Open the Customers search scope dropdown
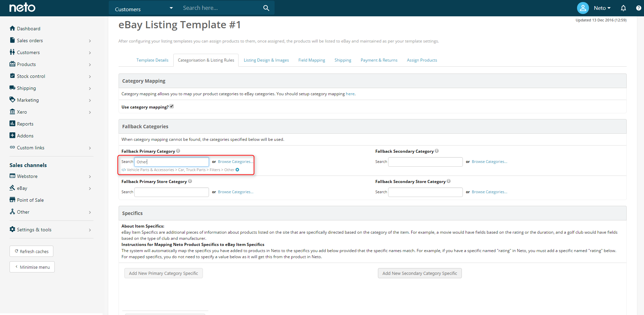The height and width of the screenshot is (315, 644). (144, 8)
